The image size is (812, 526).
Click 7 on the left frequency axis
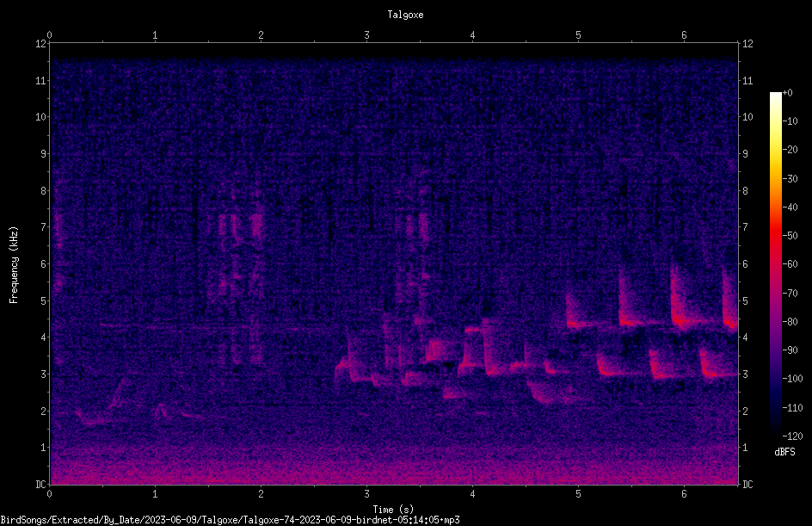[x=43, y=227]
